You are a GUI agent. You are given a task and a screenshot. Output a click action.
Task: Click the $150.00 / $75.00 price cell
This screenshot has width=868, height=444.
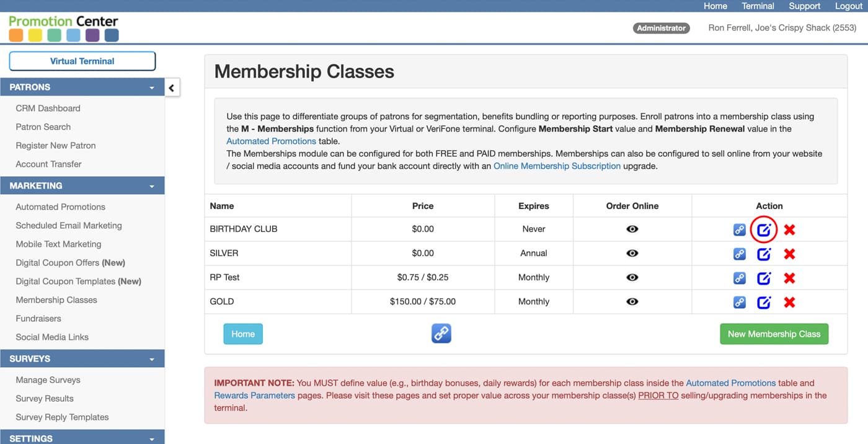coord(423,301)
